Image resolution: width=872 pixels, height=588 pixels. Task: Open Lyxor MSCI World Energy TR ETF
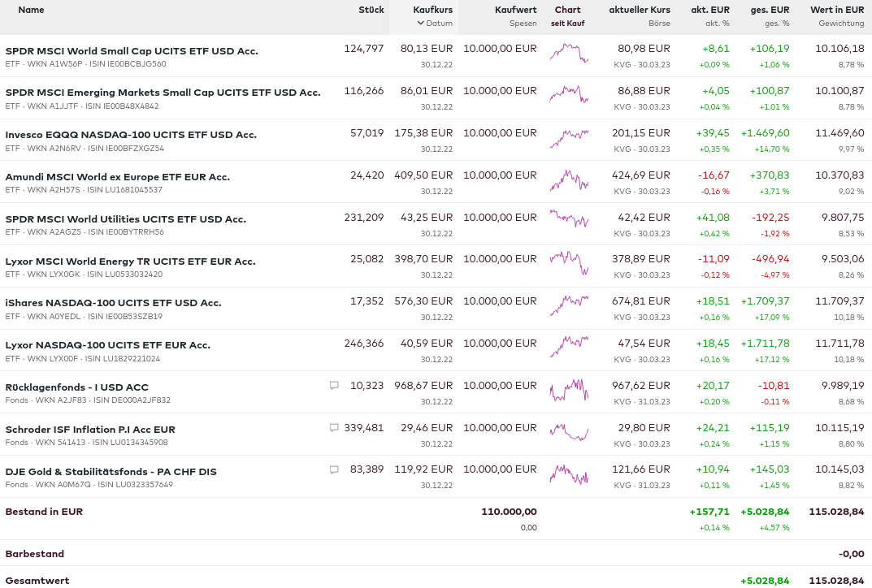pyautogui.click(x=130, y=262)
